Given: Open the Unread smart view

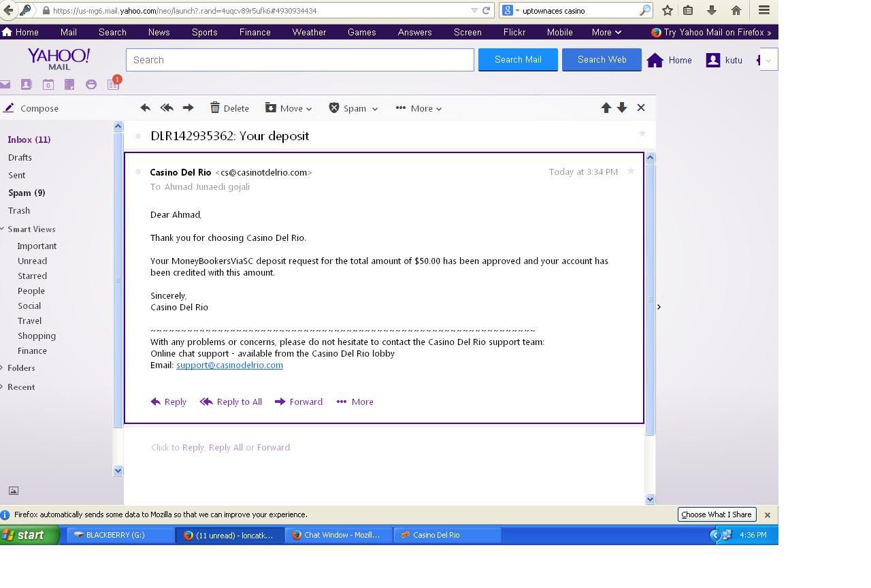Looking at the screenshot, I should (x=32, y=261).
